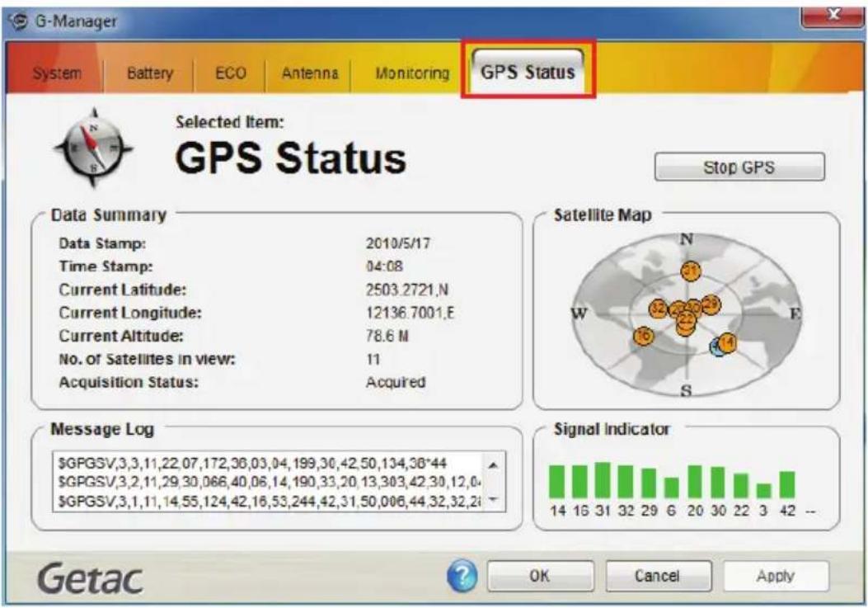Click the longitude value 12136.7001,E
Screen dimensions: 868x608
click(410, 313)
